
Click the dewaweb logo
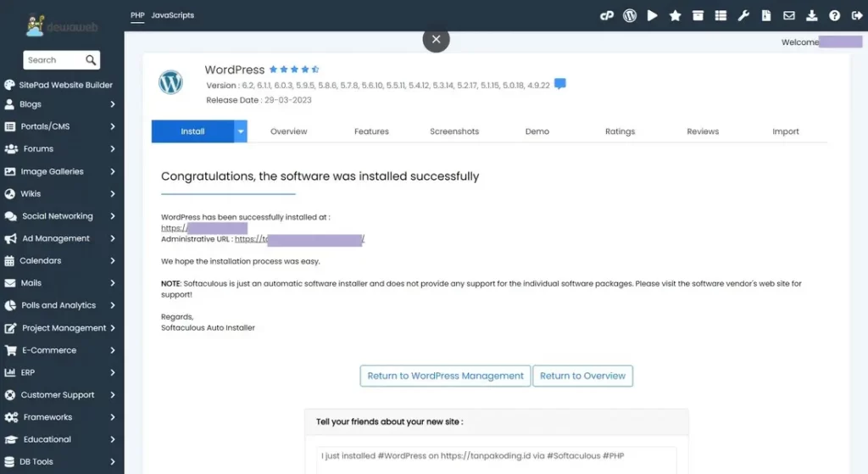pos(62,26)
